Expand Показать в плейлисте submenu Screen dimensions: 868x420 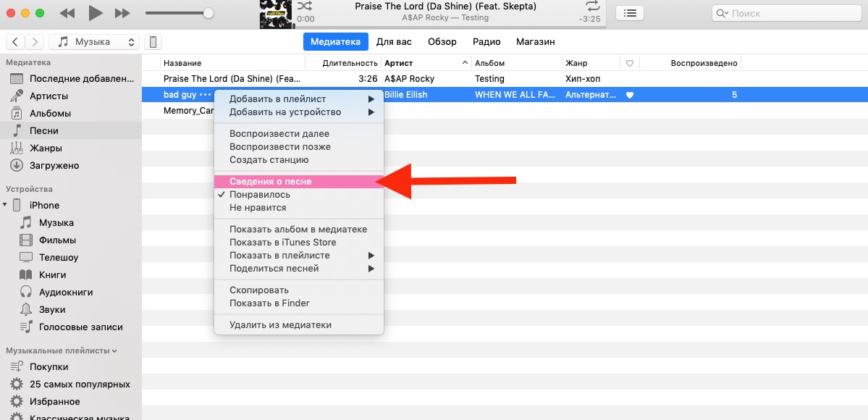[x=299, y=256]
